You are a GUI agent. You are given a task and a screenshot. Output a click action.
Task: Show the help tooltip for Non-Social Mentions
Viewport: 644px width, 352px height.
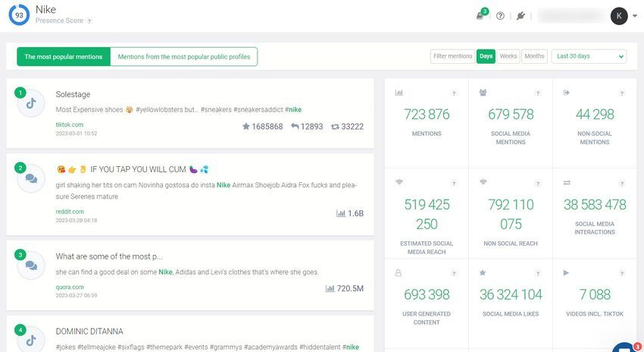[x=622, y=93]
